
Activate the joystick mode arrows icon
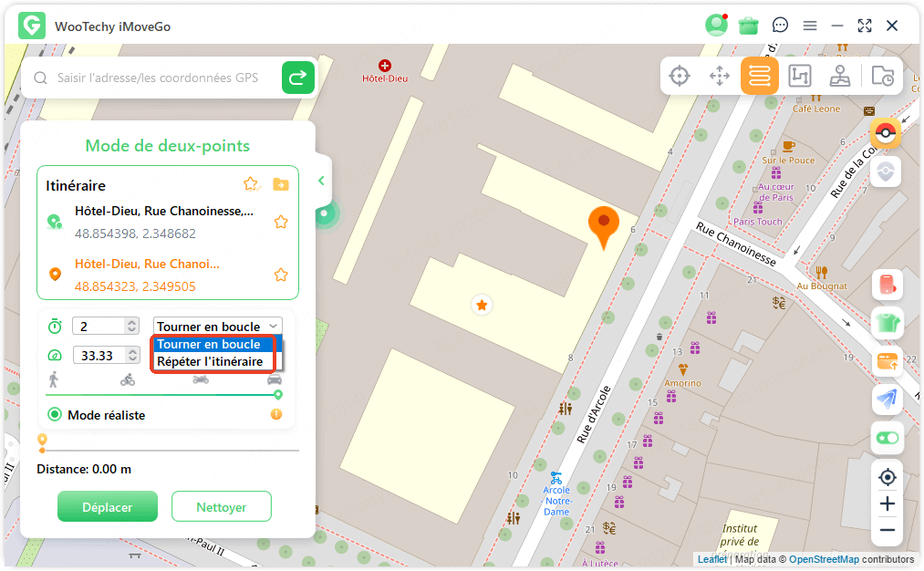[719, 77]
